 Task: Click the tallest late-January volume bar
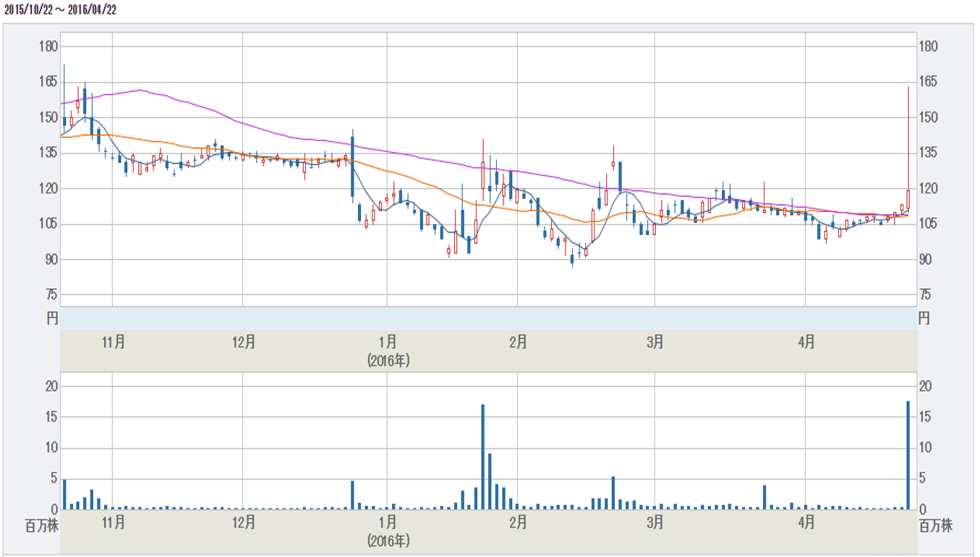click(x=482, y=456)
